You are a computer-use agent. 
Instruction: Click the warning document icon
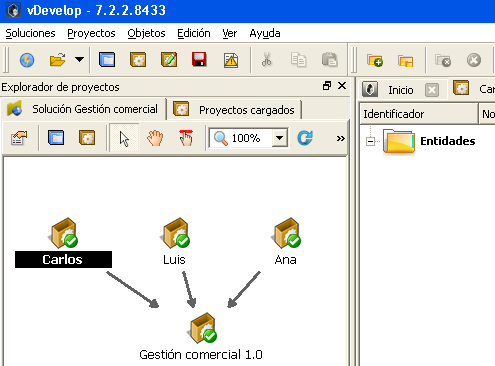[x=231, y=60]
